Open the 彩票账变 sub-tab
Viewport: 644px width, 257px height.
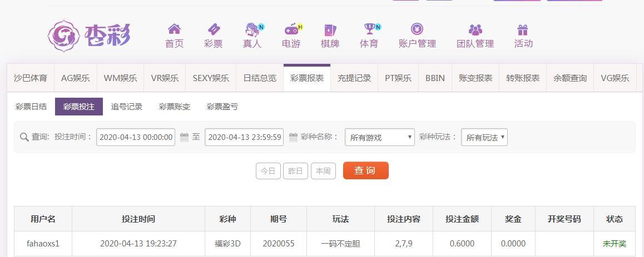coord(175,107)
